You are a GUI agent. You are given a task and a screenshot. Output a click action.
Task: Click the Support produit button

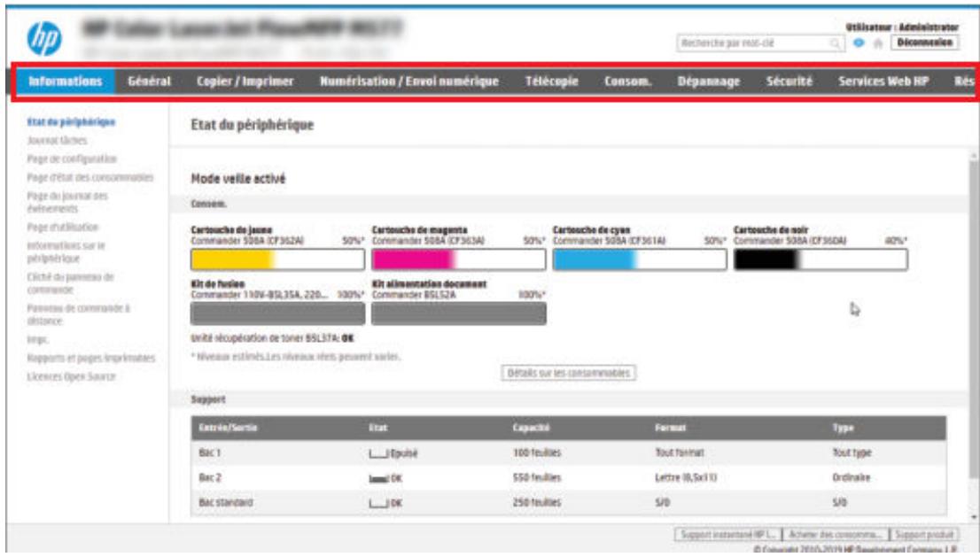924,535
